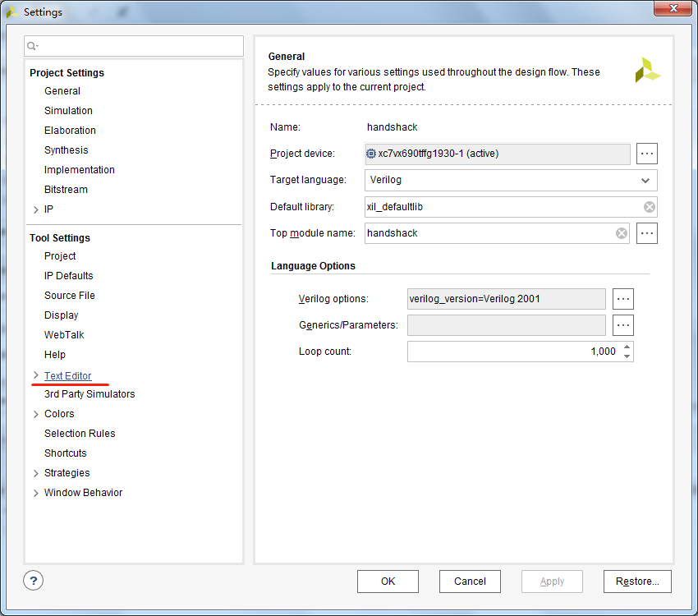Decrease Loop count with down arrow
This screenshot has height=616, width=698.
point(627,356)
